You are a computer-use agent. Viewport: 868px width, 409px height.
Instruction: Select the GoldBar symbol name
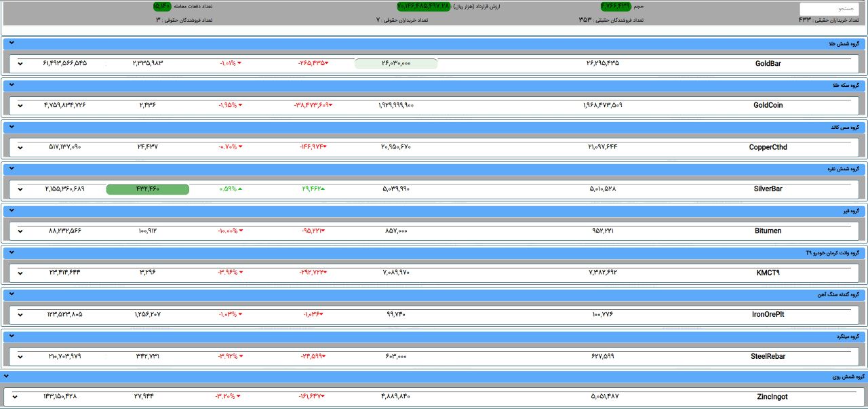click(x=768, y=64)
